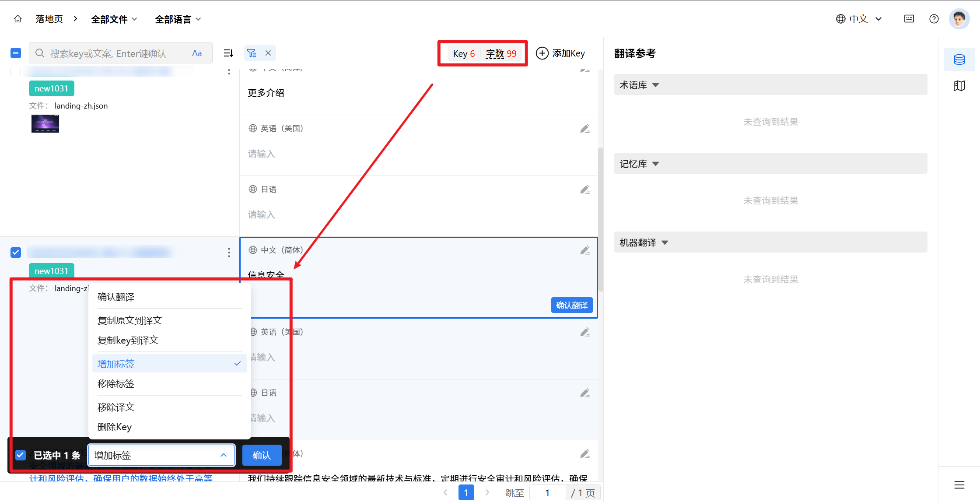
Task: Choose 删除Key menu option
Action: (115, 427)
